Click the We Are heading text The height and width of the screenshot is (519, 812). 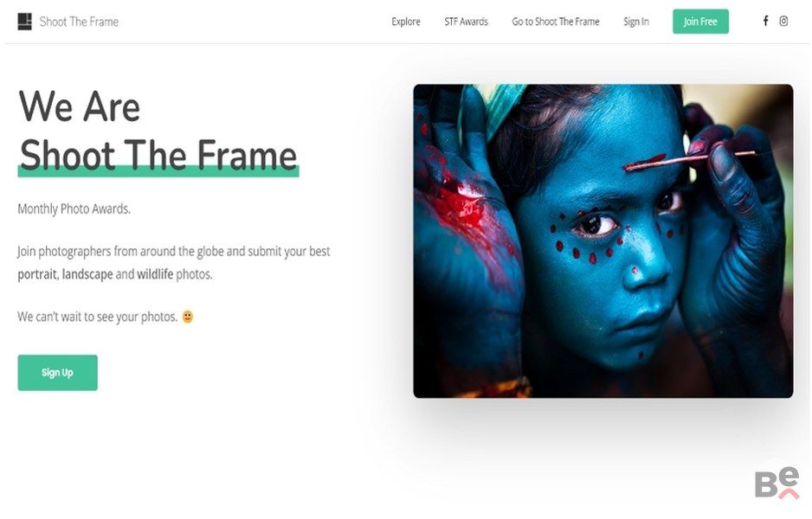(x=80, y=106)
